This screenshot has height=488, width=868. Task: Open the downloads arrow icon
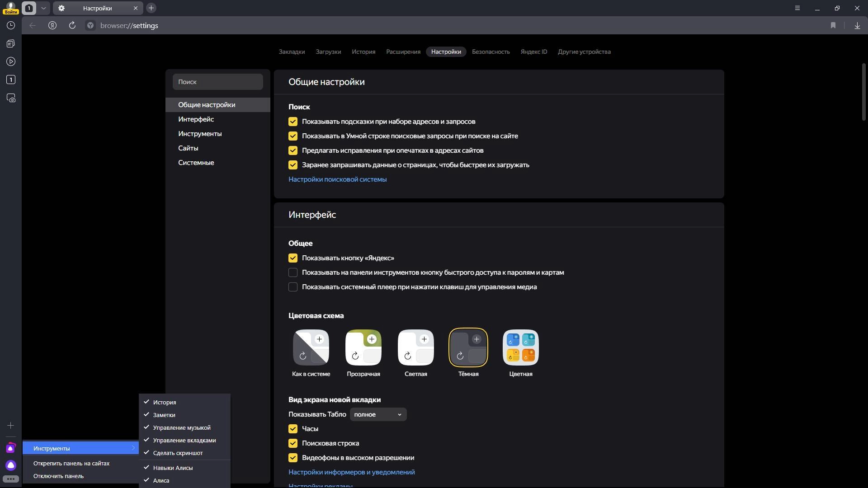[x=857, y=26]
